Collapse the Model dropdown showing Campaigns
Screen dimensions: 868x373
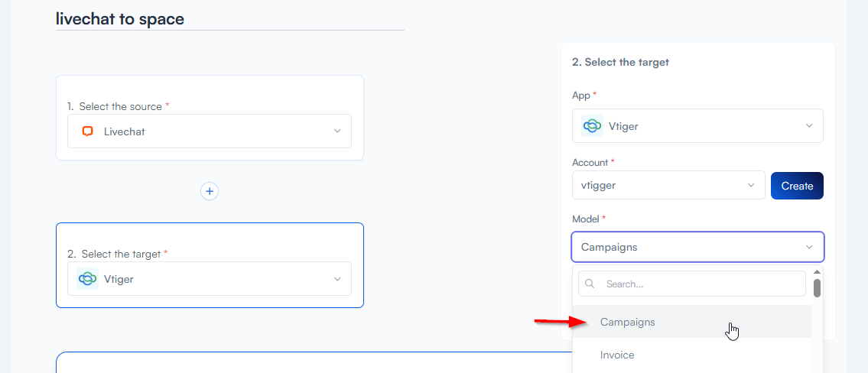tap(809, 247)
